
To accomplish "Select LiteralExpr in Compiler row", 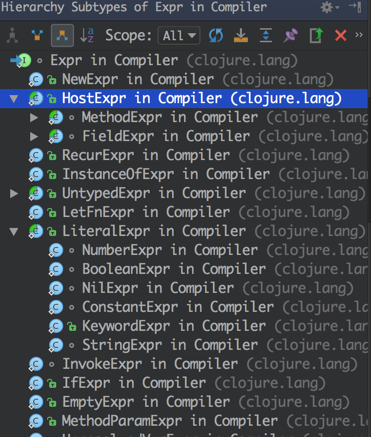I will click(x=184, y=231).
